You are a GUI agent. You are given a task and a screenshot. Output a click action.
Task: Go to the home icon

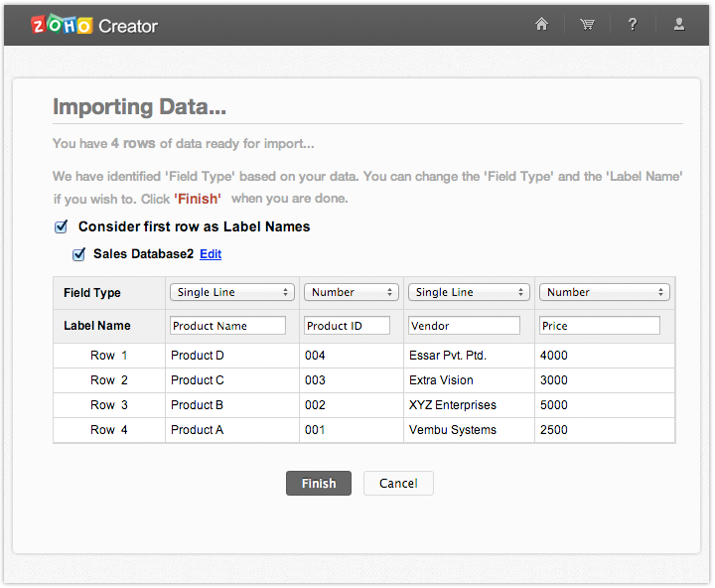coord(541,25)
